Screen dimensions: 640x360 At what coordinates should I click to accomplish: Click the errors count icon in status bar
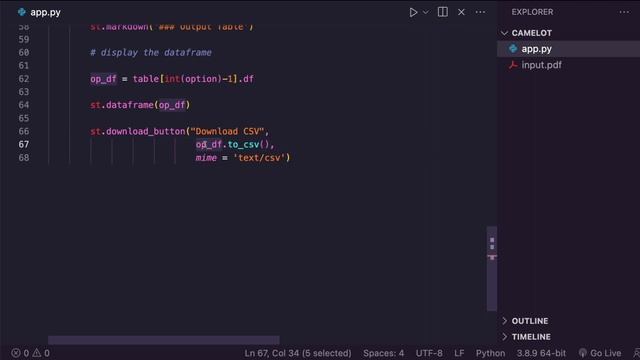[x=16, y=353]
